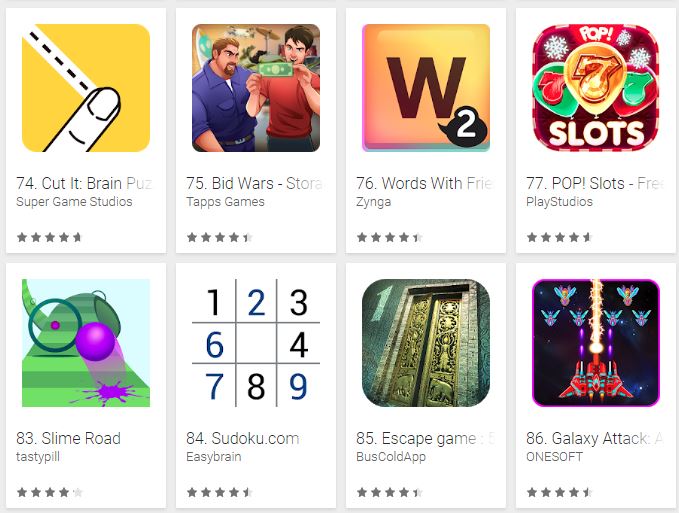Open the POP! Slots app icon
The height and width of the screenshot is (513, 679).
click(596, 88)
